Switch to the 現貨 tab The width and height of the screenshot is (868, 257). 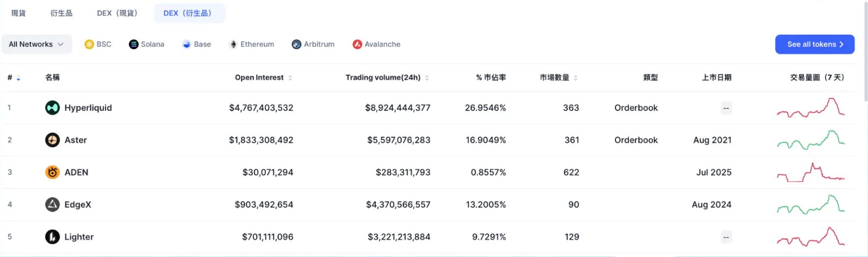pos(19,13)
